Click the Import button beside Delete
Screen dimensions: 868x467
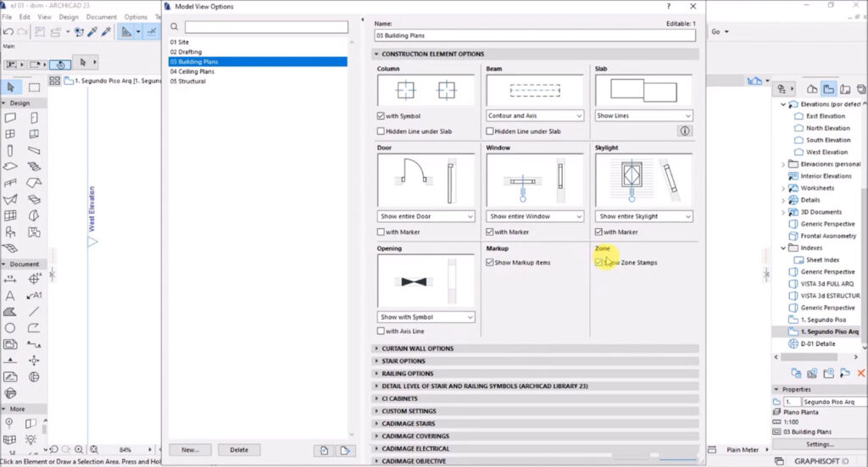pyautogui.click(x=322, y=450)
